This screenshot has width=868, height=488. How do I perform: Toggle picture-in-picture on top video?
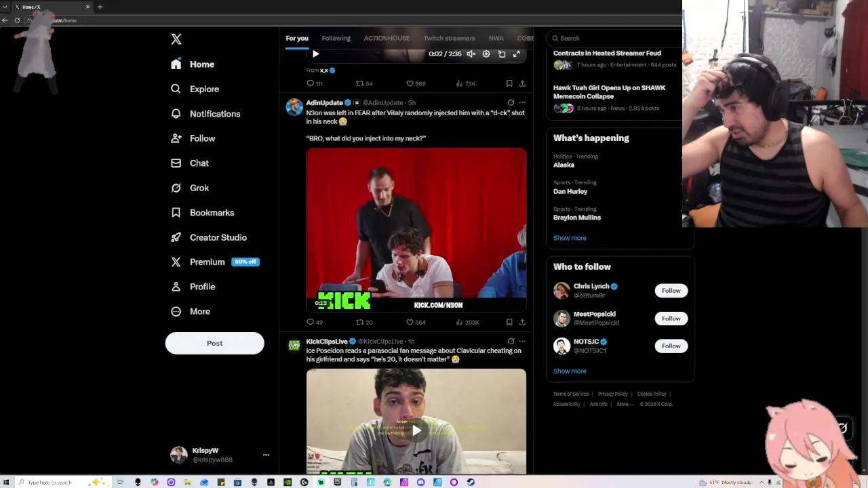502,54
